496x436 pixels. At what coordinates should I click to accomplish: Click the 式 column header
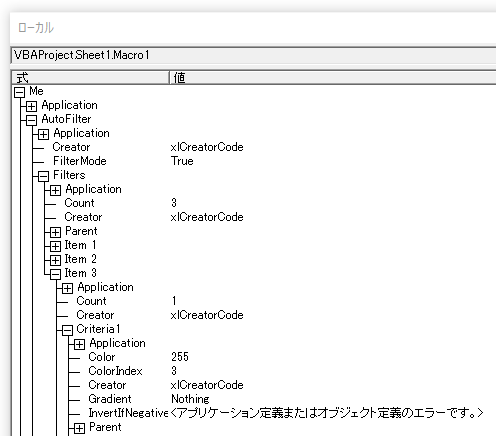point(90,78)
